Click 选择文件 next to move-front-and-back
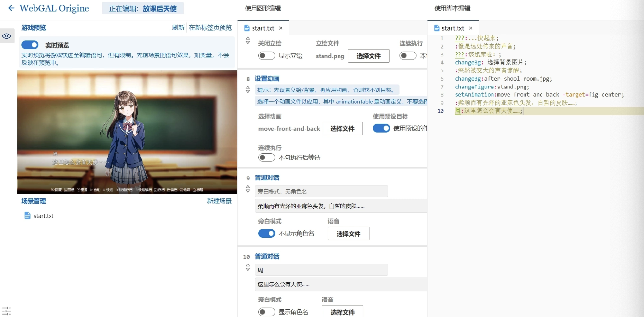This screenshot has height=317, width=644. [x=342, y=128]
